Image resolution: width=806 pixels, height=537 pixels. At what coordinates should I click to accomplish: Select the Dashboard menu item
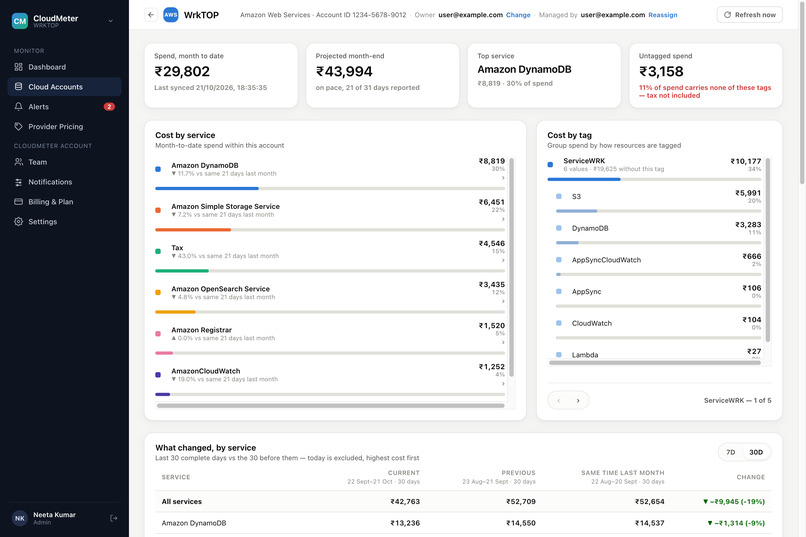tap(64, 67)
